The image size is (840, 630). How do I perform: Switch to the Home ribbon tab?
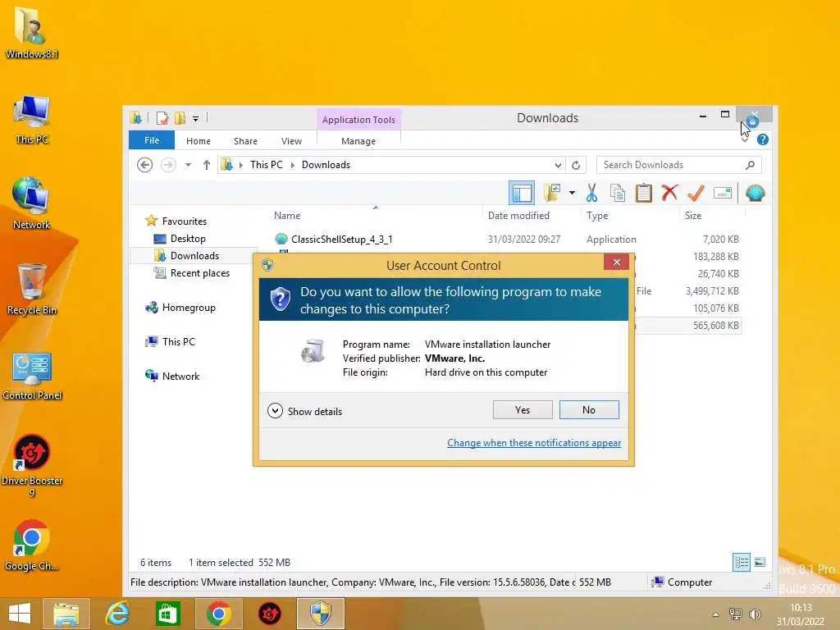(199, 141)
